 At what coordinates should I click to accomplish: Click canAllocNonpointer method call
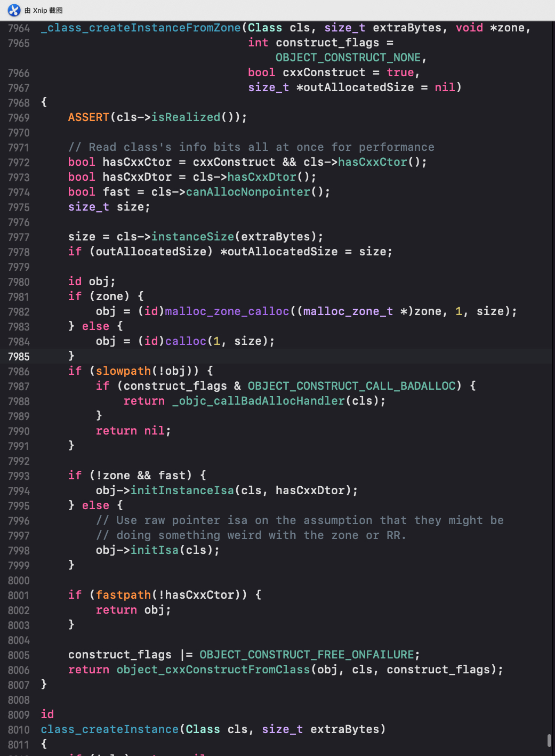coord(248,192)
